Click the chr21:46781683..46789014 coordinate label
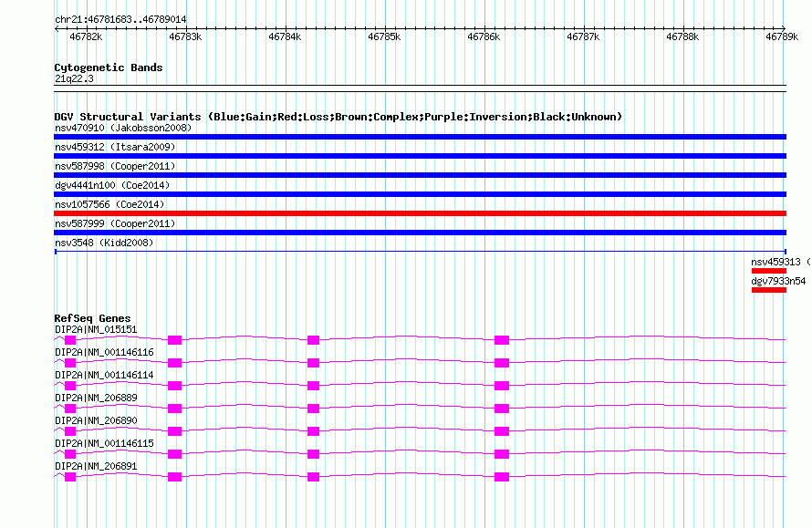The image size is (812, 528). pyautogui.click(x=120, y=19)
